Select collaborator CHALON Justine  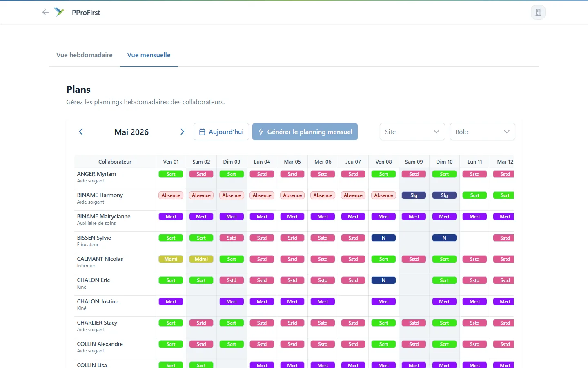[x=98, y=301]
